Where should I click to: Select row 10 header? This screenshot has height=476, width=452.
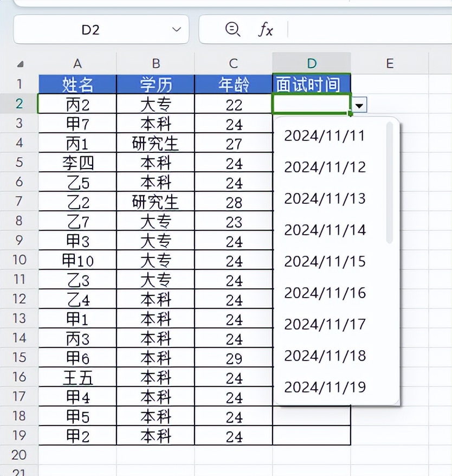pos(19,260)
